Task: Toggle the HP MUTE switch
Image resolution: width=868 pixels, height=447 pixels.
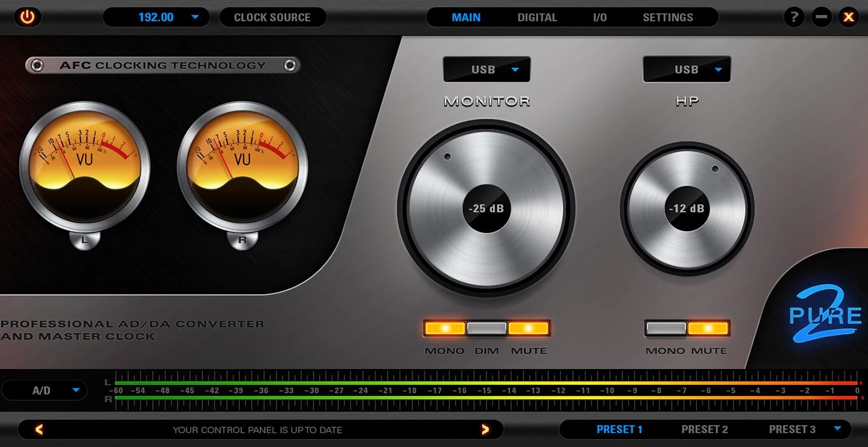Action: click(x=708, y=328)
